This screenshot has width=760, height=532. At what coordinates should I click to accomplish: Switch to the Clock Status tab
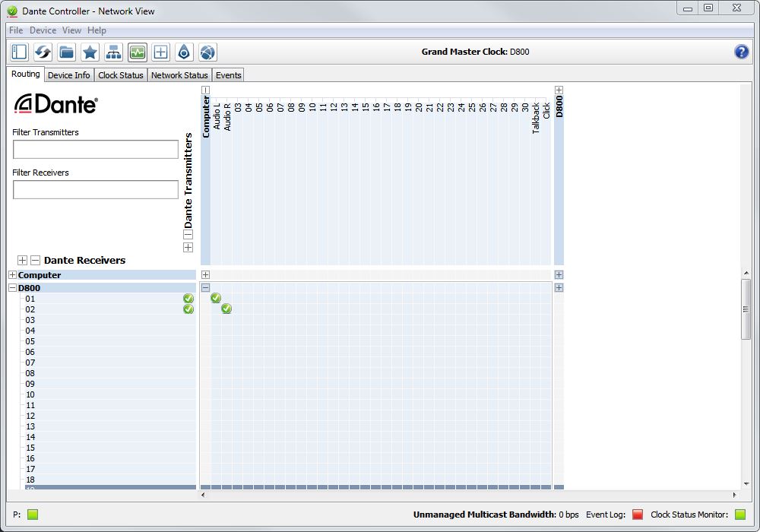click(121, 75)
